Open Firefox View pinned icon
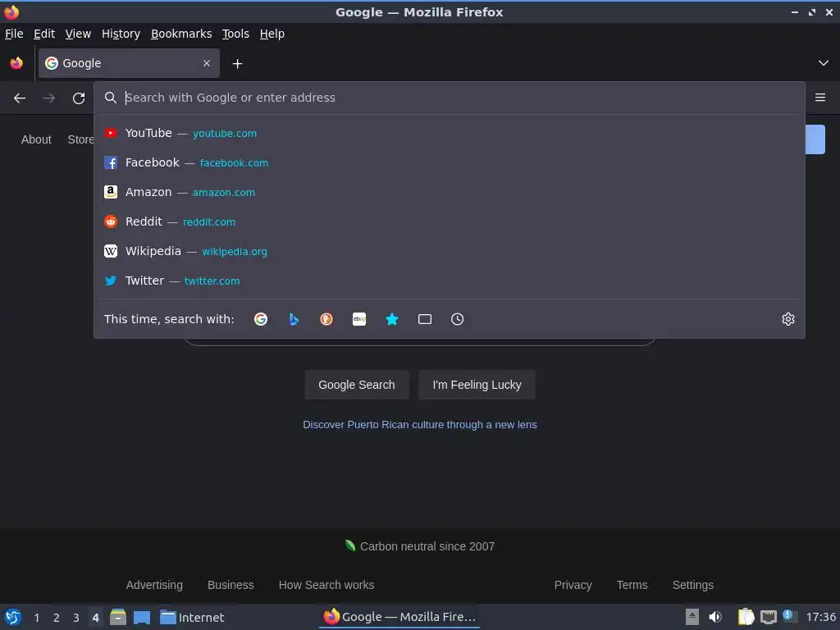This screenshot has width=840, height=630. tap(16, 63)
